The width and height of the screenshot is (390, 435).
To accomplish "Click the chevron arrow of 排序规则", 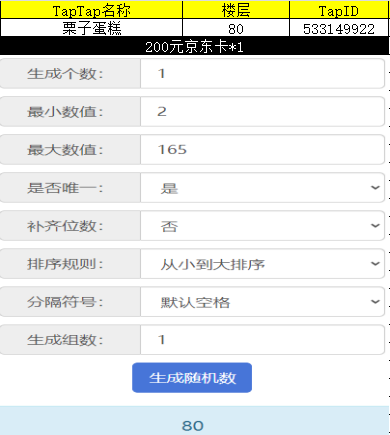I will coord(375,264).
